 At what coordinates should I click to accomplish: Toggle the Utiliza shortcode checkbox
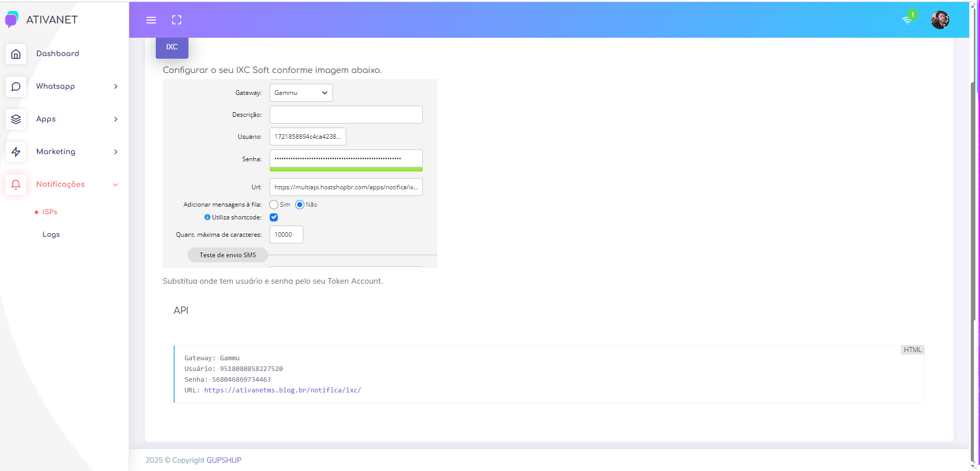274,217
